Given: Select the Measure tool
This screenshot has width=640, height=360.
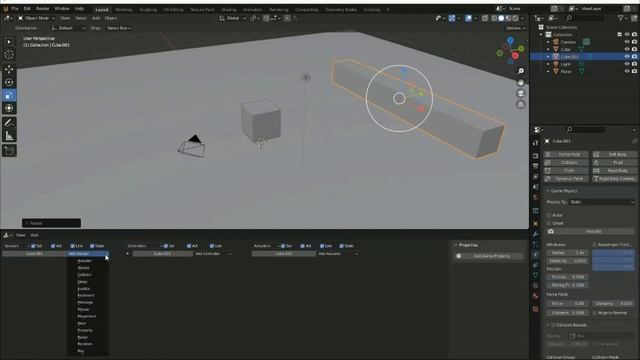Looking at the screenshot, I should click(x=9, y=137).
